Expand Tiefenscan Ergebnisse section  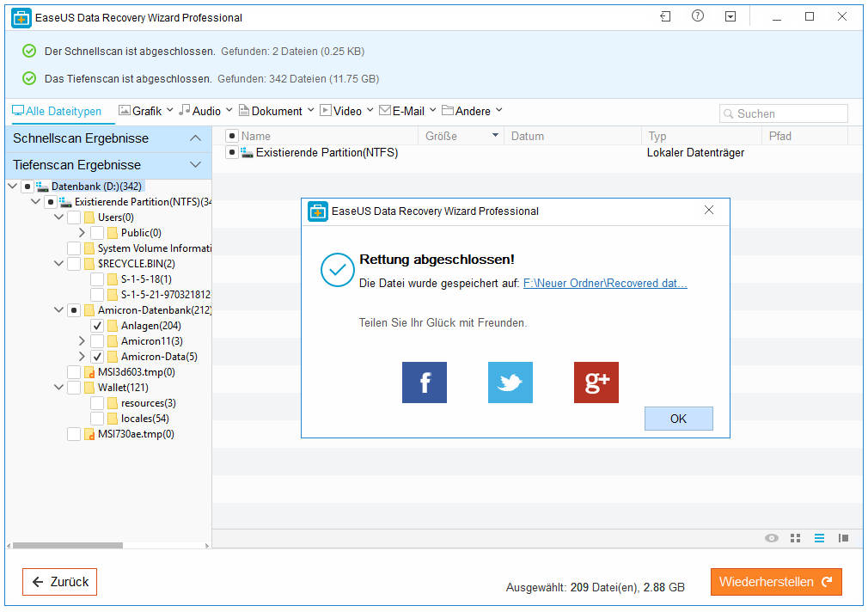[x=195, y=164]
